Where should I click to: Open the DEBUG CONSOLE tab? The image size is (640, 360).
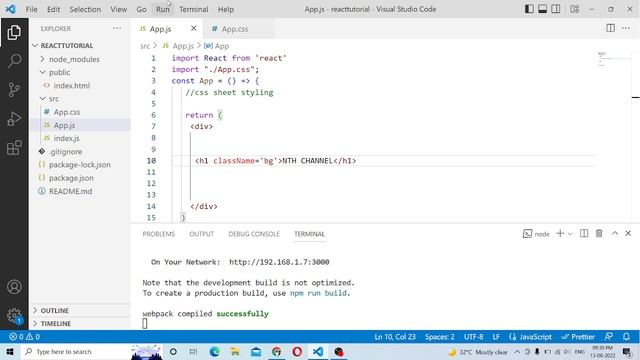[254, 234]
